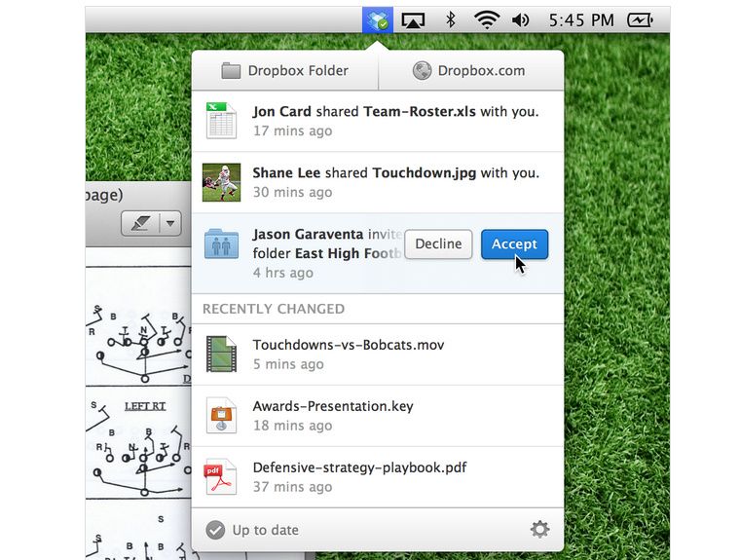This screenshot has width=740, height=560.
Task: Click the battery charging icon
Action: click(640, 20)
